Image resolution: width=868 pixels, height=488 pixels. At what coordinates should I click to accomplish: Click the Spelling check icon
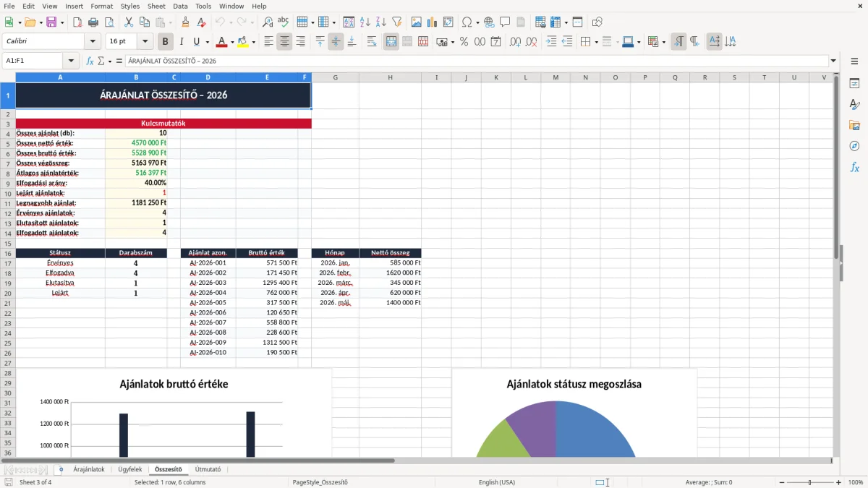(x=284, y=22)
